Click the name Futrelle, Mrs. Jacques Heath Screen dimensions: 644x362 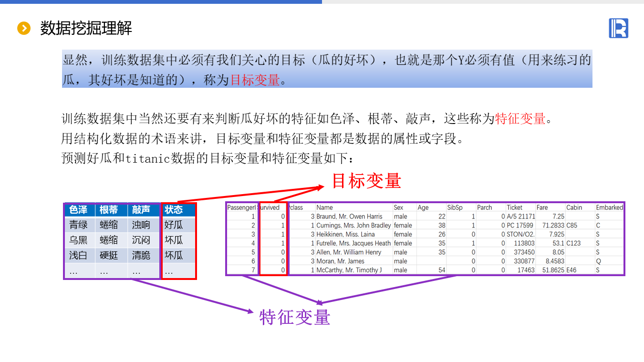click(353, 243)
